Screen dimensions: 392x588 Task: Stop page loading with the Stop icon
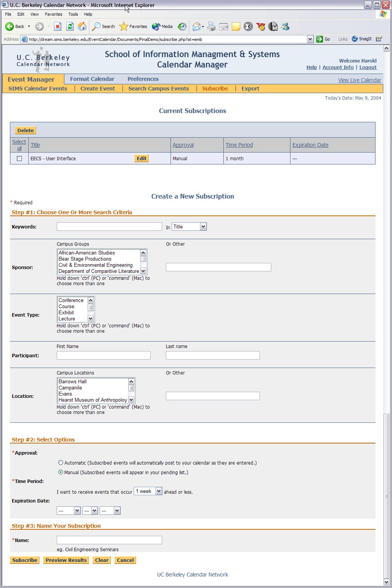(57, 26)
